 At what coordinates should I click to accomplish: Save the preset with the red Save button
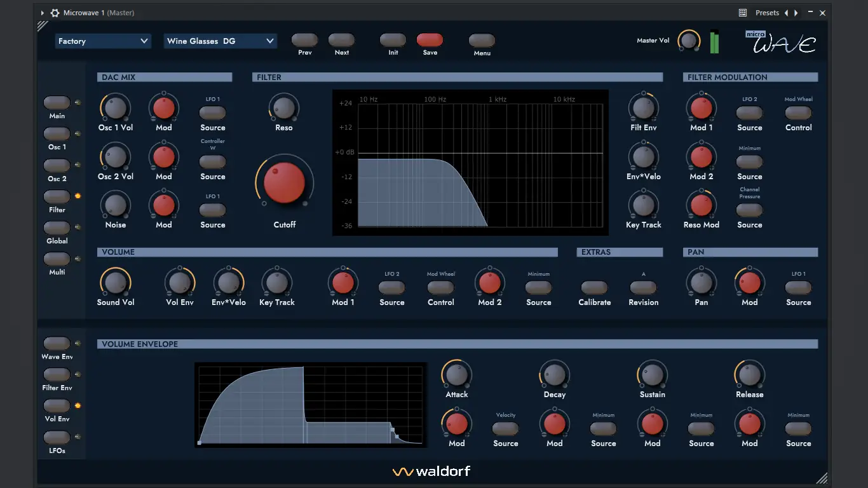point(430,40)
